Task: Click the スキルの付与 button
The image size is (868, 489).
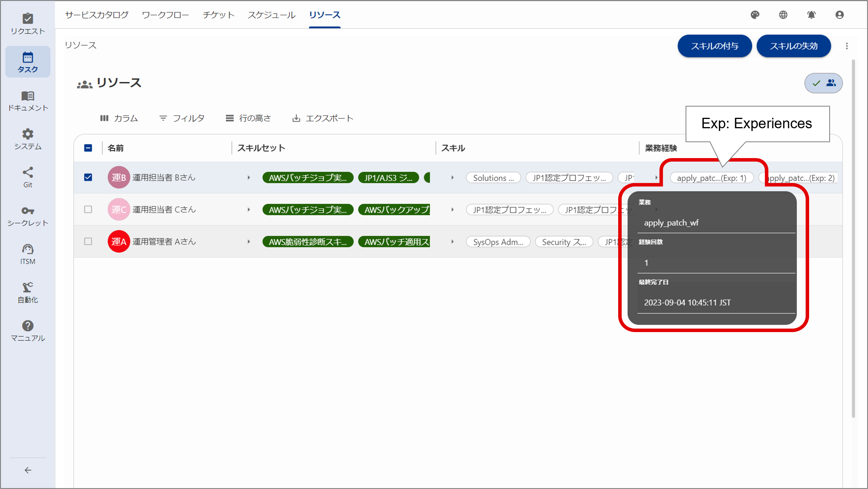Action: click(714, 46)
